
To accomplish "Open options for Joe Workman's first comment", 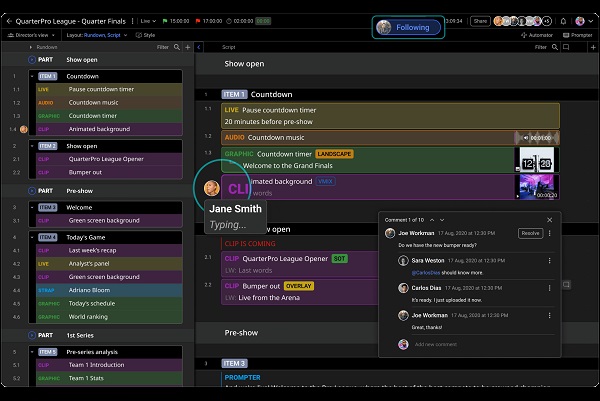I will pyautogui.click(x=549, y=233).
